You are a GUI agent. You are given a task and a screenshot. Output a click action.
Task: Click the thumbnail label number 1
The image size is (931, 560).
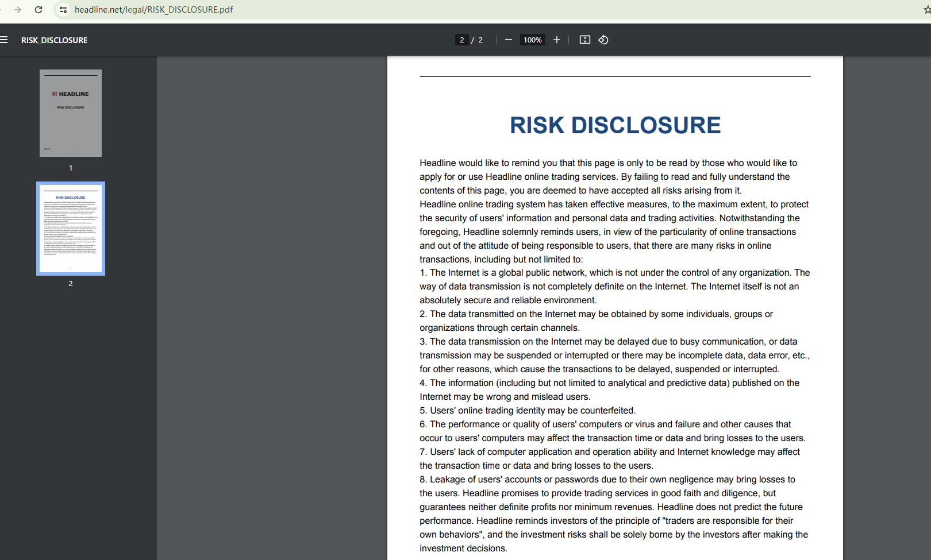coord(71,168)
